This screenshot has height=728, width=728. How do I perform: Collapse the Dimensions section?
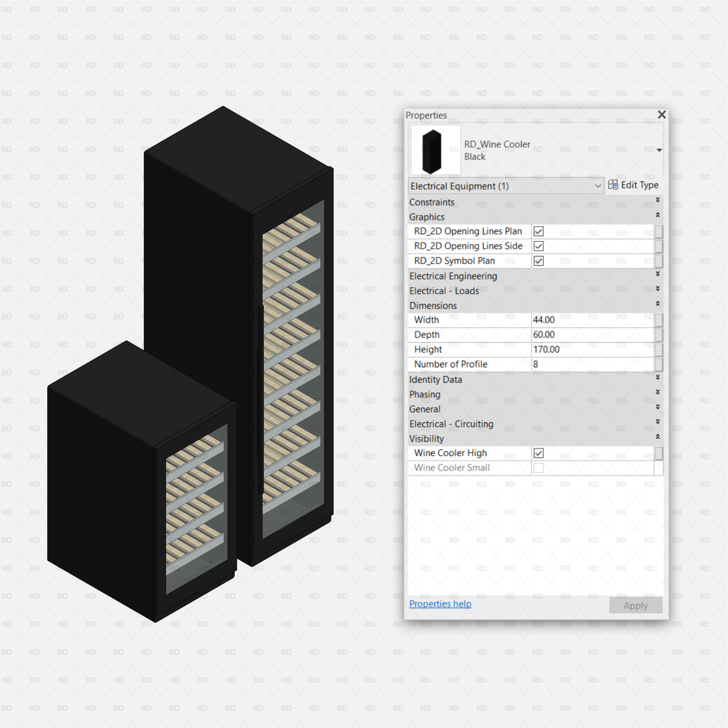[x=657, y=304]
